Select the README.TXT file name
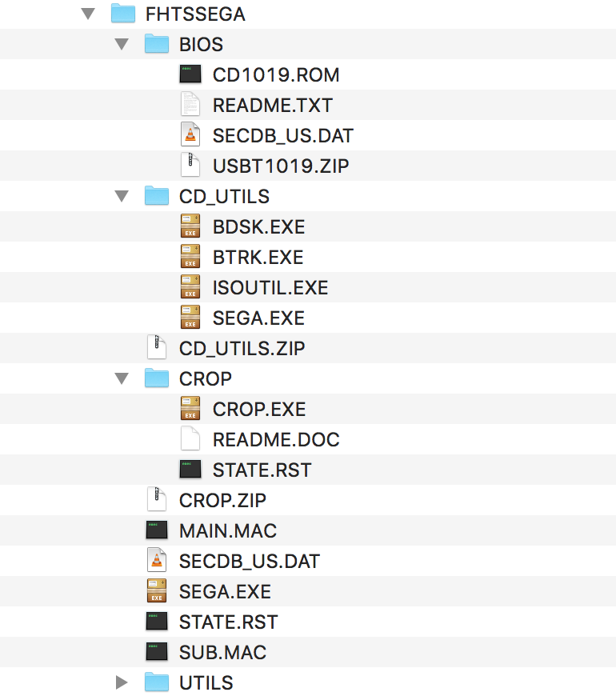This screenshot has width=616, height=696. click(273, 105)
